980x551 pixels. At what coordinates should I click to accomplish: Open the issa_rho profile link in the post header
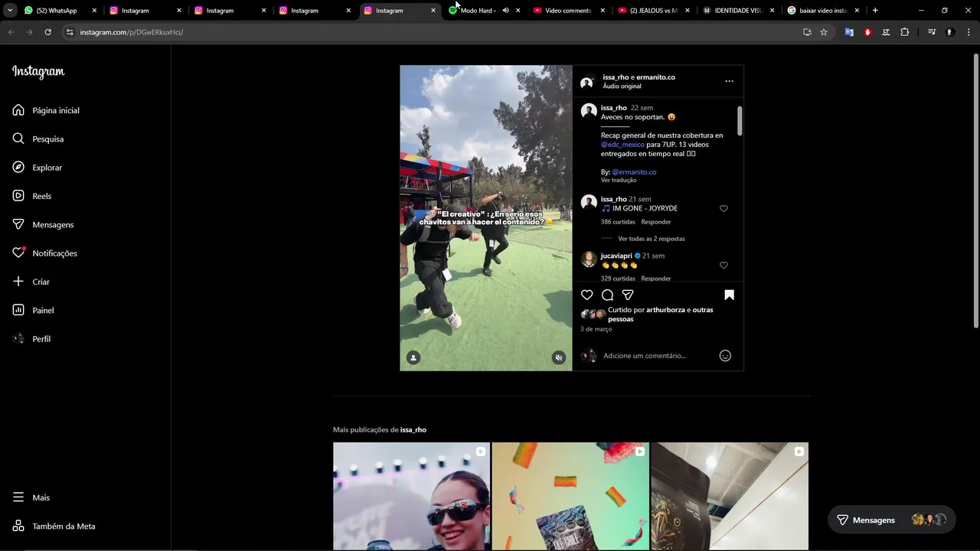tap(616, 77)
